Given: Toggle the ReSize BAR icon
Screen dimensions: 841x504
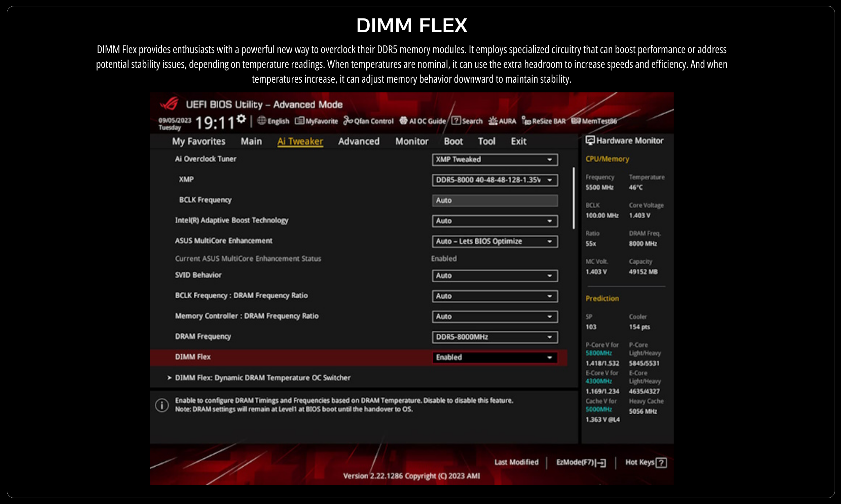Looking at the screenshot, I should coord(526,121).
